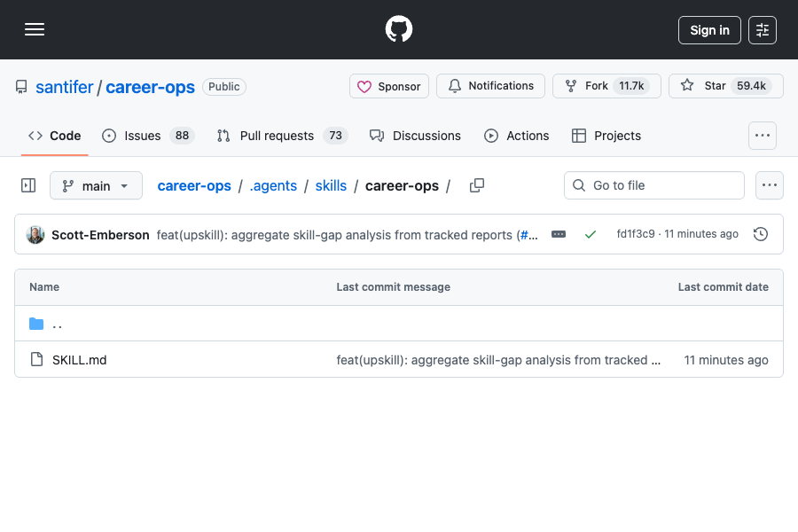Open Scott-Emberson author link
798x532 pixels.
(100, 235)
